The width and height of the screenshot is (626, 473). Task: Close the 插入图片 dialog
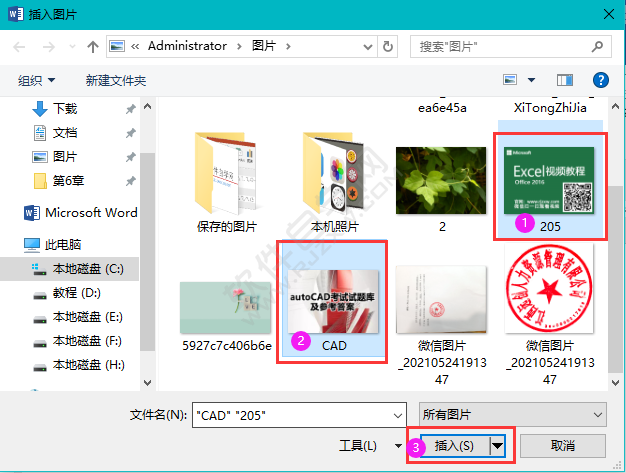609,14
